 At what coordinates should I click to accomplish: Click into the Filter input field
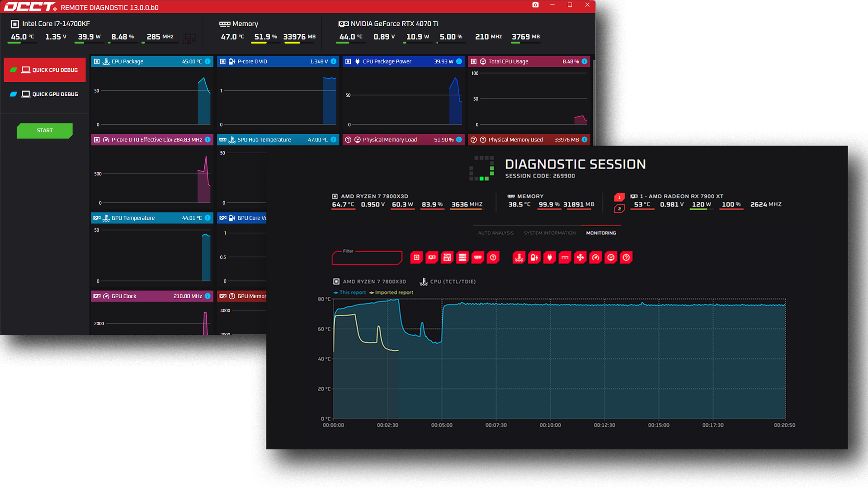[x=367, y=258]
